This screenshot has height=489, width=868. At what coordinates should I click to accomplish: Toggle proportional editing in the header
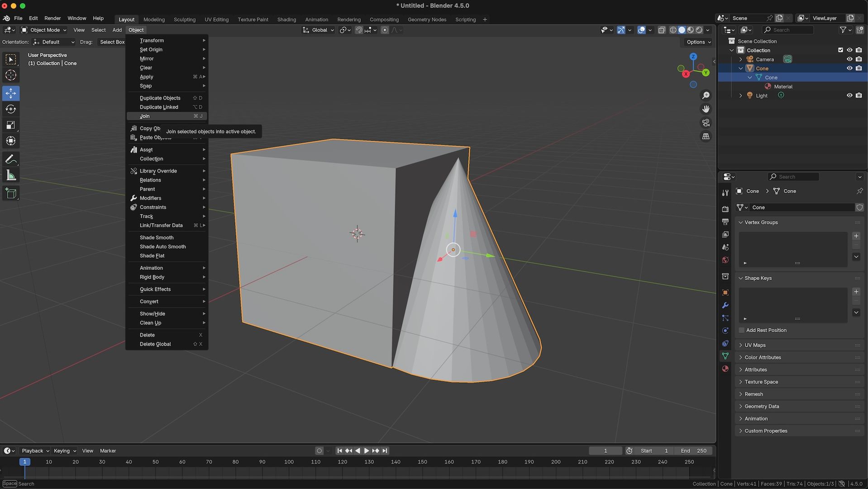coord(384,30)
